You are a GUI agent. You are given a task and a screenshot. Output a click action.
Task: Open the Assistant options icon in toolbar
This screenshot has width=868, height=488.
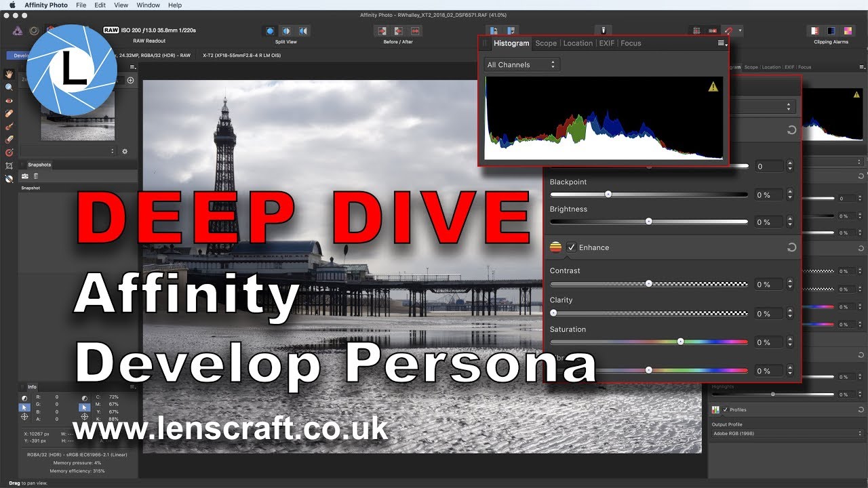603,30
